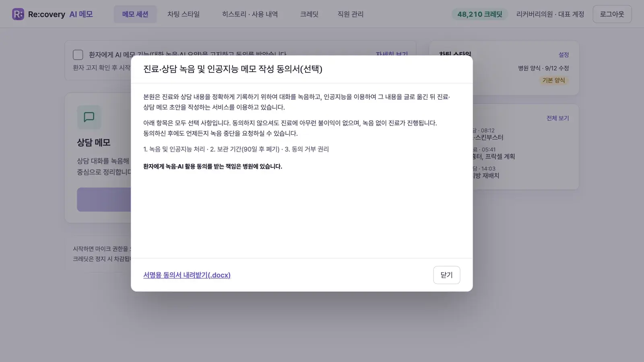Open the 메모 세션 tab

point(135,14)
